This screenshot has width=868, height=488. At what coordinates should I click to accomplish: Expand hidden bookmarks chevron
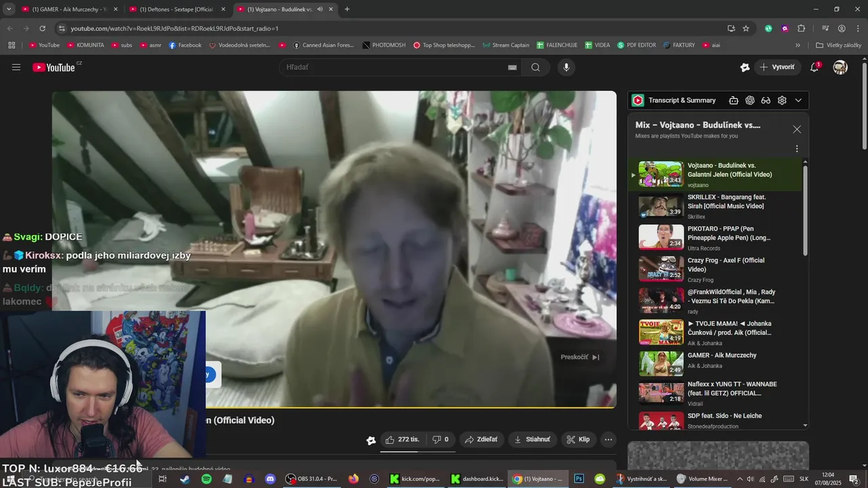click(x=797, y=45)
